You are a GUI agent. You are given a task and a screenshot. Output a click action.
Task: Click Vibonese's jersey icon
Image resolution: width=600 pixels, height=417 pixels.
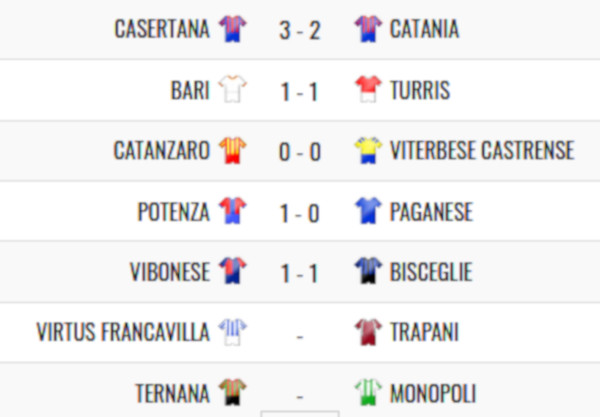pos(232,271)
